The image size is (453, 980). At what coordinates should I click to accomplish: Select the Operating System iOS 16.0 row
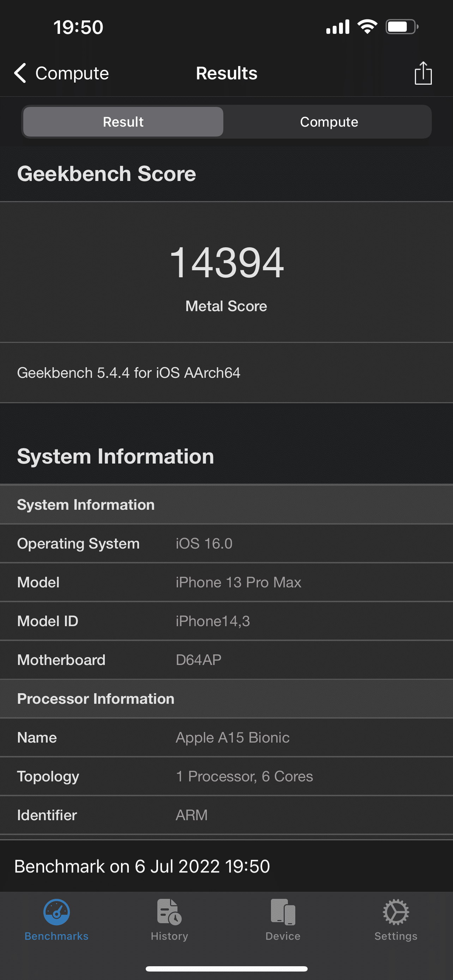tap(226, 543)
